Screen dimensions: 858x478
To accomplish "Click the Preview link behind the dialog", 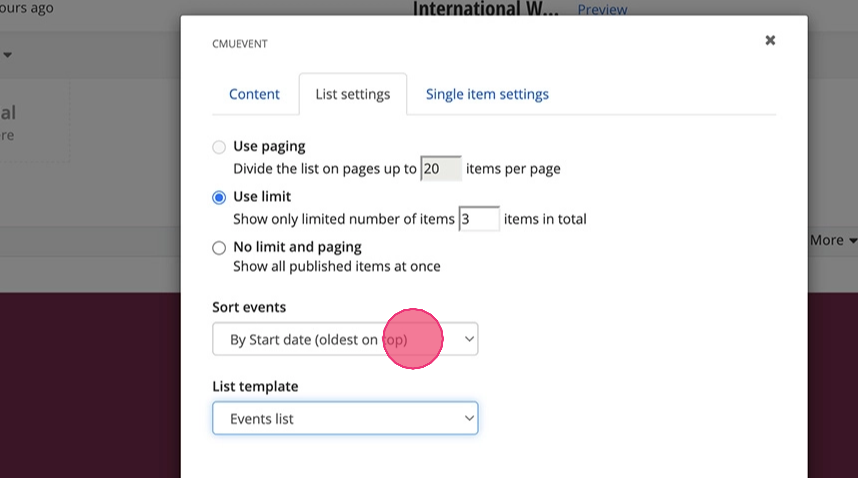I will click(602, 10).
